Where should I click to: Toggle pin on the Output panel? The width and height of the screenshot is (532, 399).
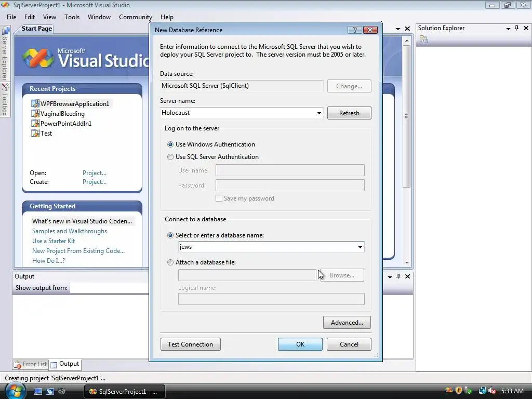(398, 276)
